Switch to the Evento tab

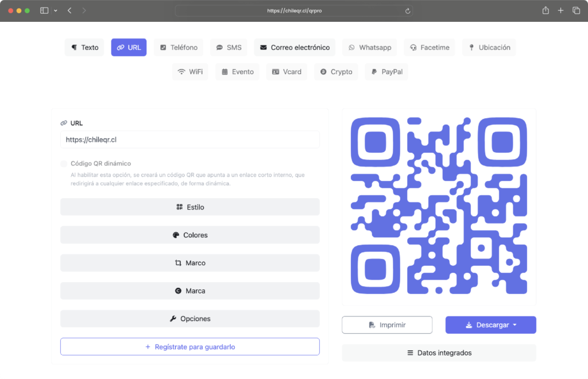point(237,72)
